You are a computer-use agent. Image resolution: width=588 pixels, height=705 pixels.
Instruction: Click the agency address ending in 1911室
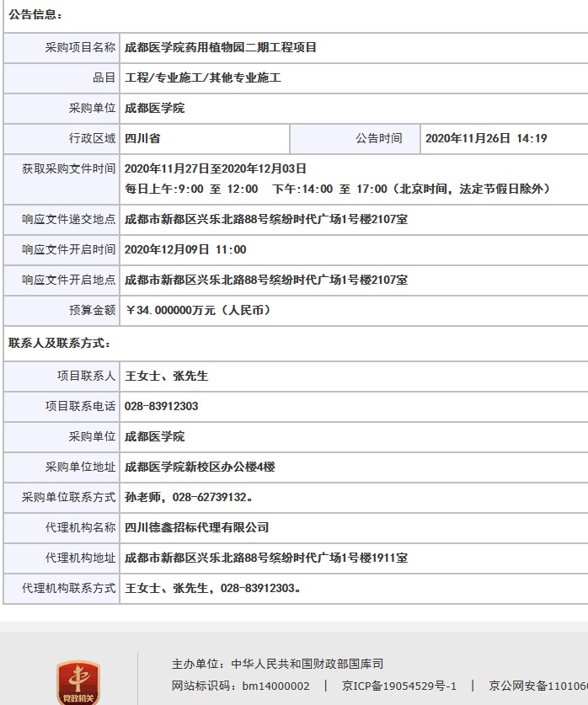click(266, 558)
